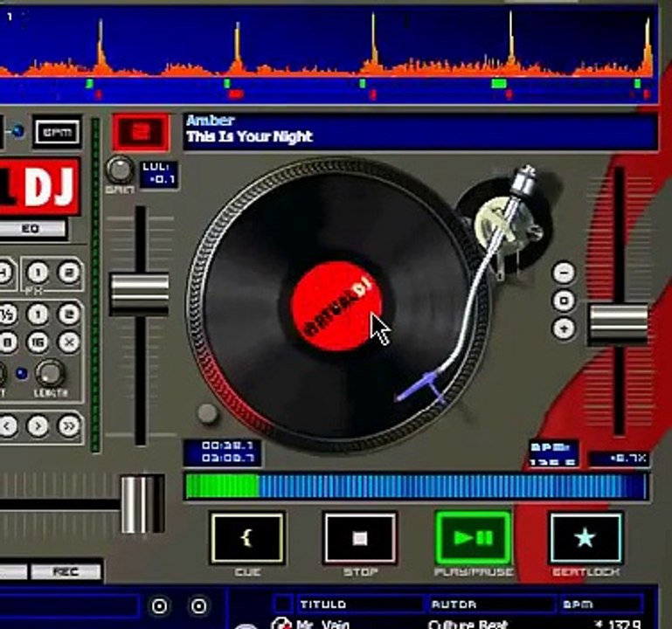672x629 pixels.
Task: Start recording with REC button
Action: (x=66, y=571)
